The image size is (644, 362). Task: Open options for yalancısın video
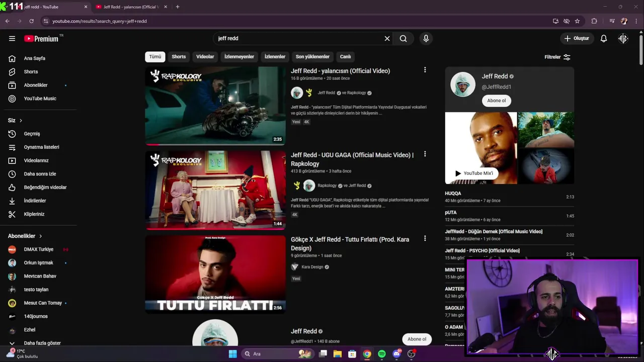point(425,70)
